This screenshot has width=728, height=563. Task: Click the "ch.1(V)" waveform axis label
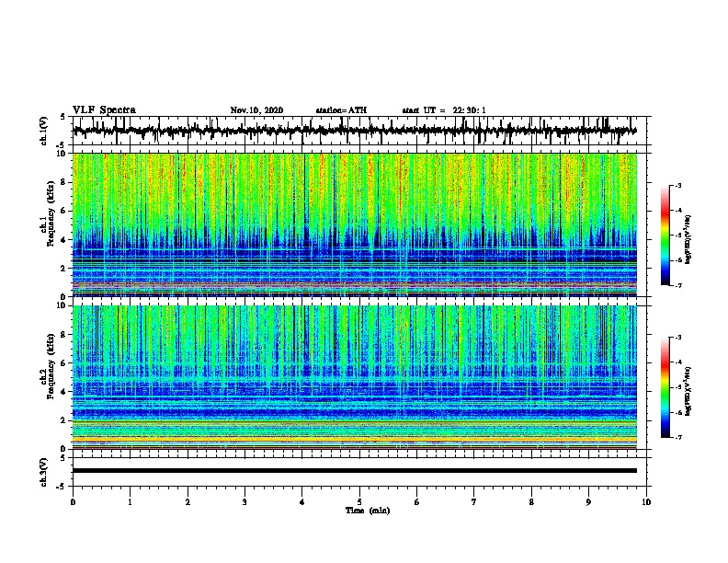44,131
